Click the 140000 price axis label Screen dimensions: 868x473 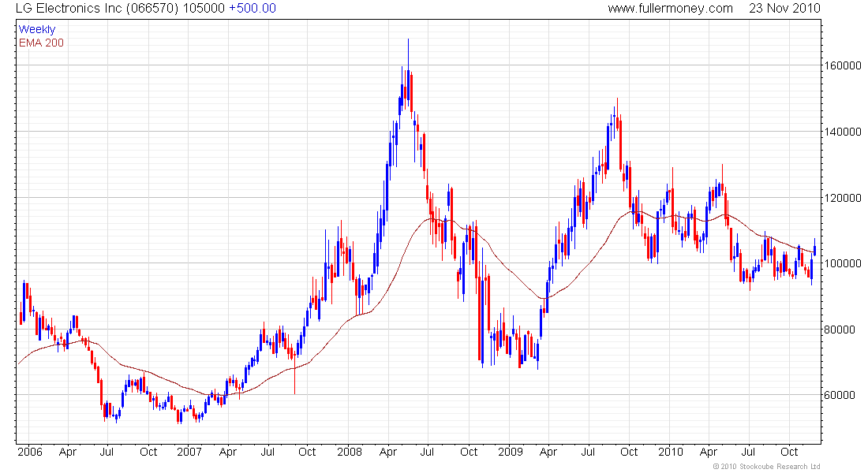click(841, 132)
